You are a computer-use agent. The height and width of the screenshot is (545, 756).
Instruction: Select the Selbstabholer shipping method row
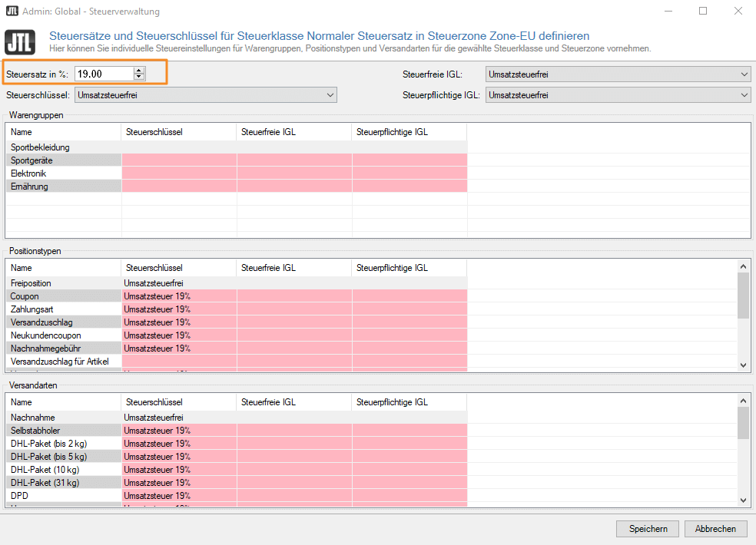[237, 431]
